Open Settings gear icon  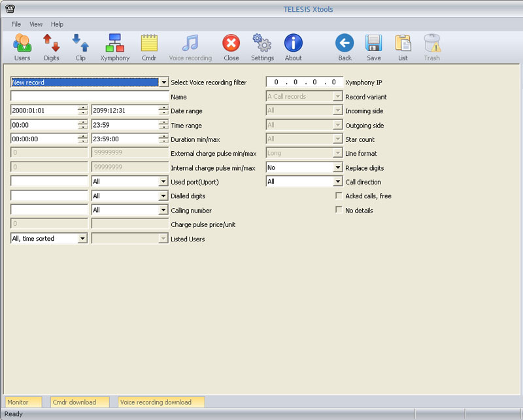coord(262,47)
